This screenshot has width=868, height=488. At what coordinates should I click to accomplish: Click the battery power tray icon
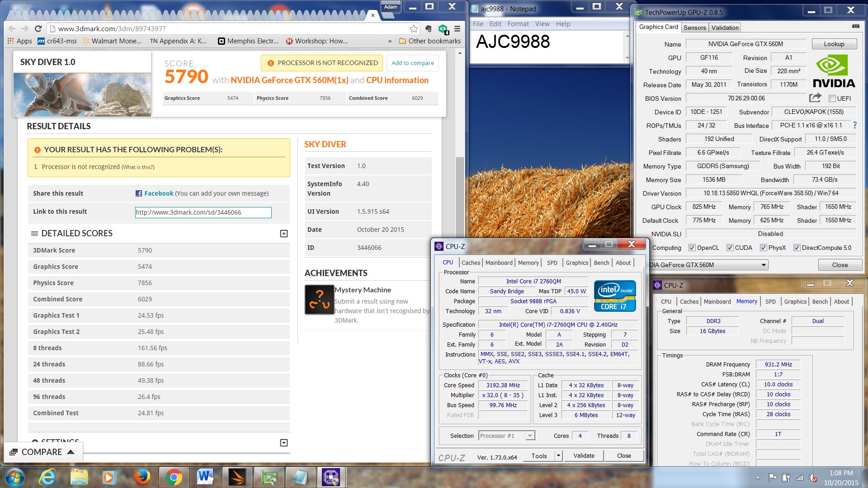point(786,478)
